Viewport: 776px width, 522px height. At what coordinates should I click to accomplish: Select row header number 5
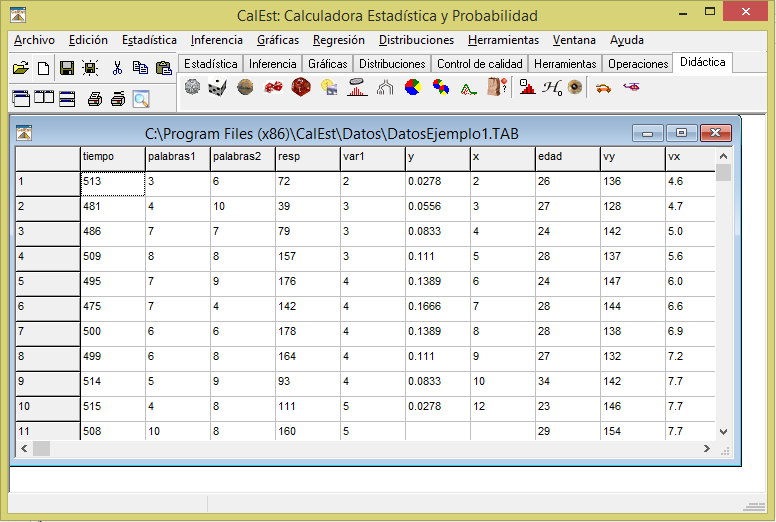[x=48, y=284]
